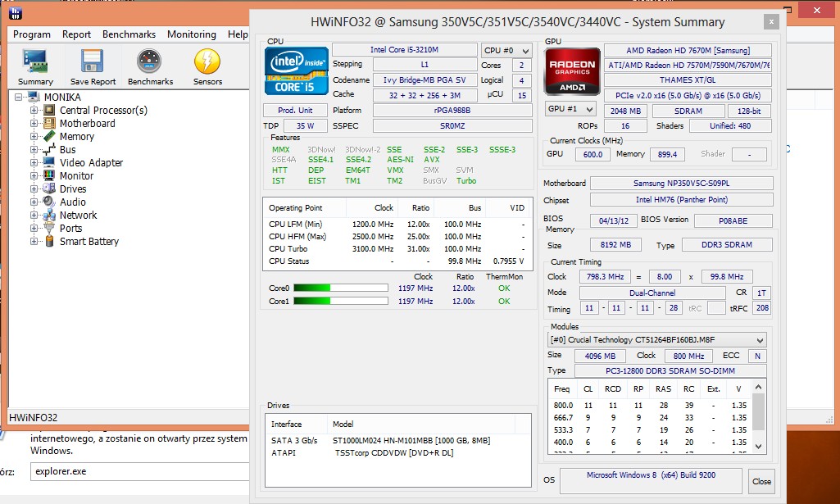Click the Core0 usage bar
840x504 pixels.
click(x=341, y=288)
